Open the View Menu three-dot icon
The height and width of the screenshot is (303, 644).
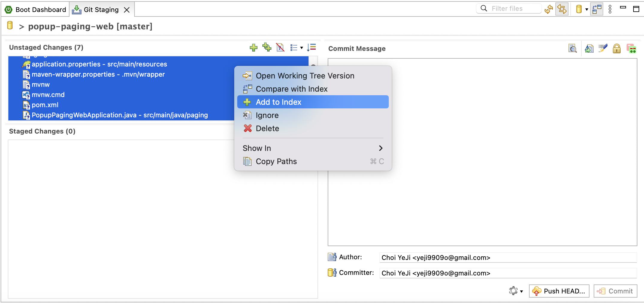click(x=610, y=9)
